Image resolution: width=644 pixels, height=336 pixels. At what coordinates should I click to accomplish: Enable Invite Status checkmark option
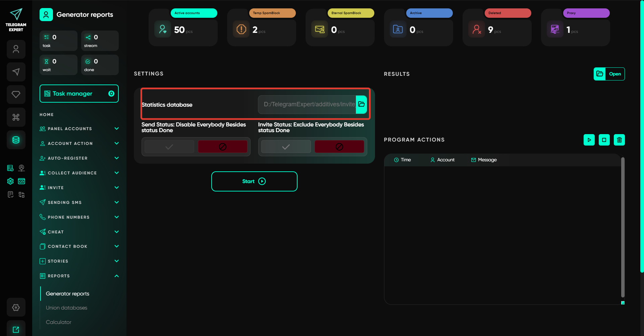coord(286,147)
